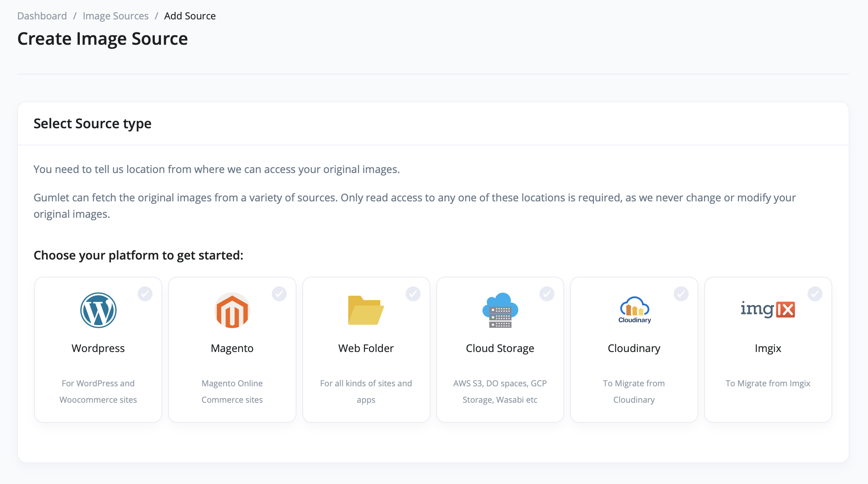Viewport: 868px width, 484px height.
Task: Toggle the checkmark on Cloud Storage card
Action: click(x=547, y=294)
